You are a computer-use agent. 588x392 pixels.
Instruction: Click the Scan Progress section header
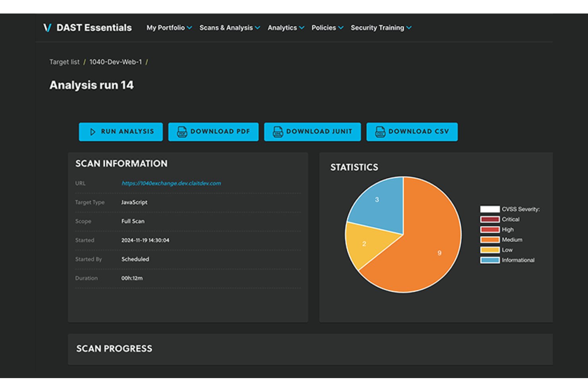(114, 349)
